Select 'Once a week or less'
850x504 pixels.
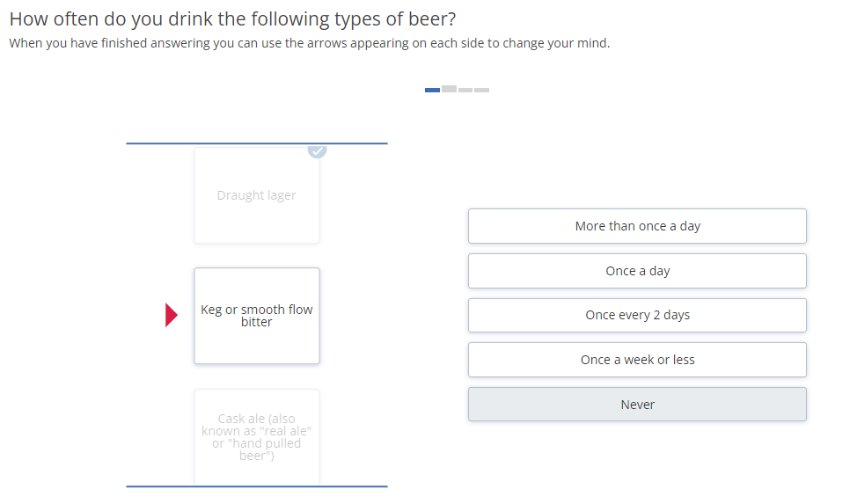click(637, 360)
